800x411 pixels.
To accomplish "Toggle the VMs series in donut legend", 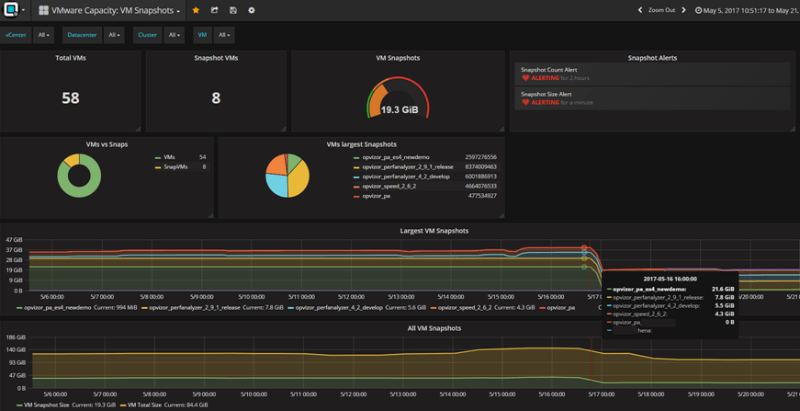I will click(169, 158).
